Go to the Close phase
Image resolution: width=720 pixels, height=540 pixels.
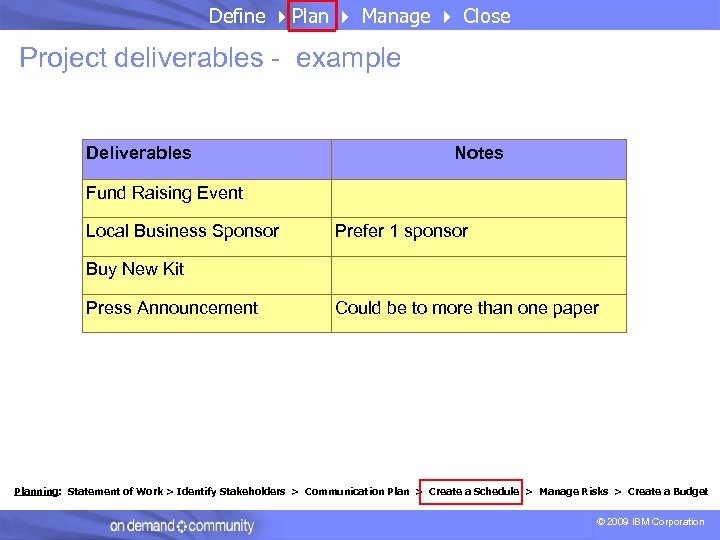point(486,16)
